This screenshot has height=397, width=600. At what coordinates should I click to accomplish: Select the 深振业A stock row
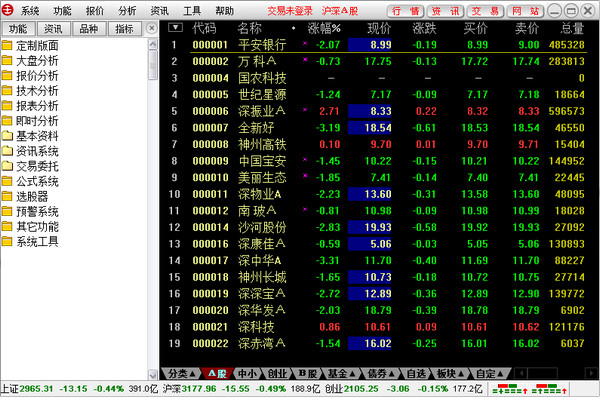(x=377, y=111)
